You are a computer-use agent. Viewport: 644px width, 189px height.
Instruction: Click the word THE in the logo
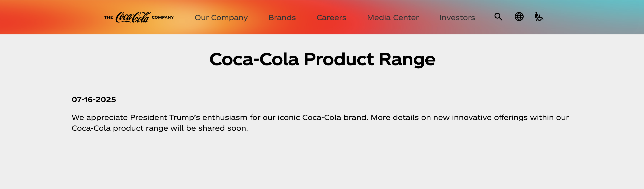109,17
